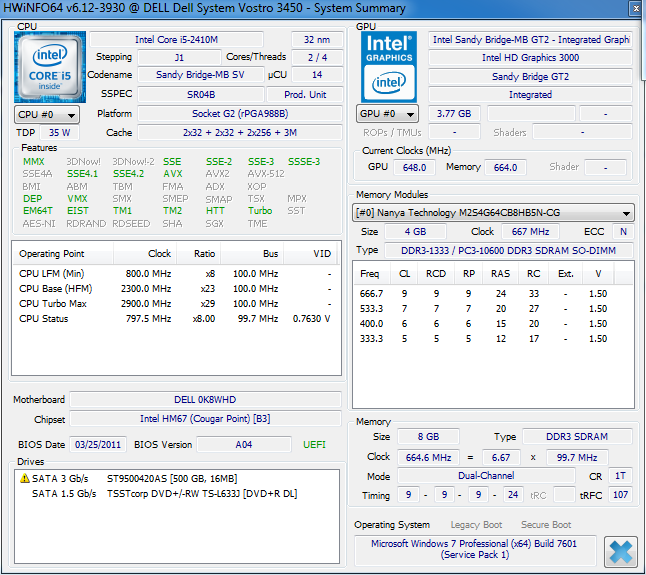Click the Intel HM67 (Cougar Point) chipset field

205,418
